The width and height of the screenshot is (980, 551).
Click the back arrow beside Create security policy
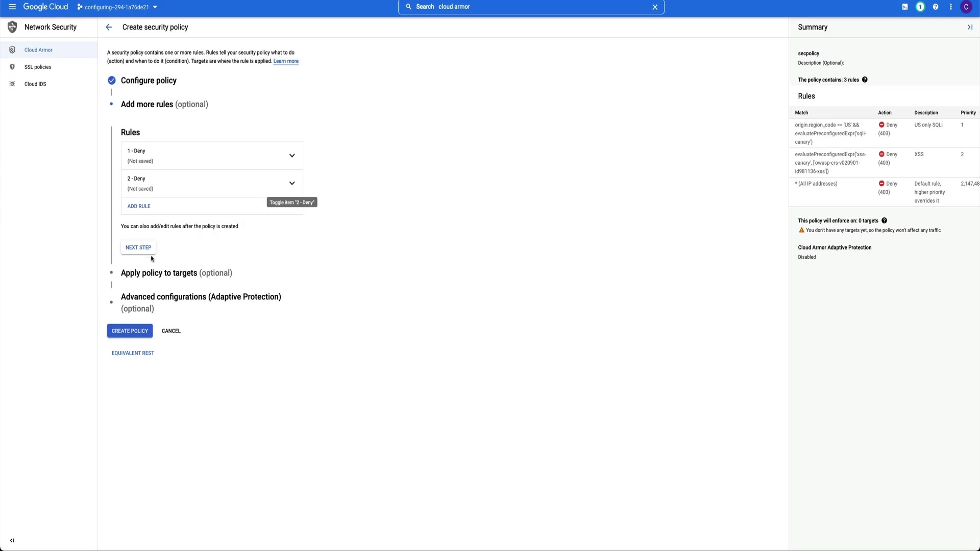tap(109, 27)
